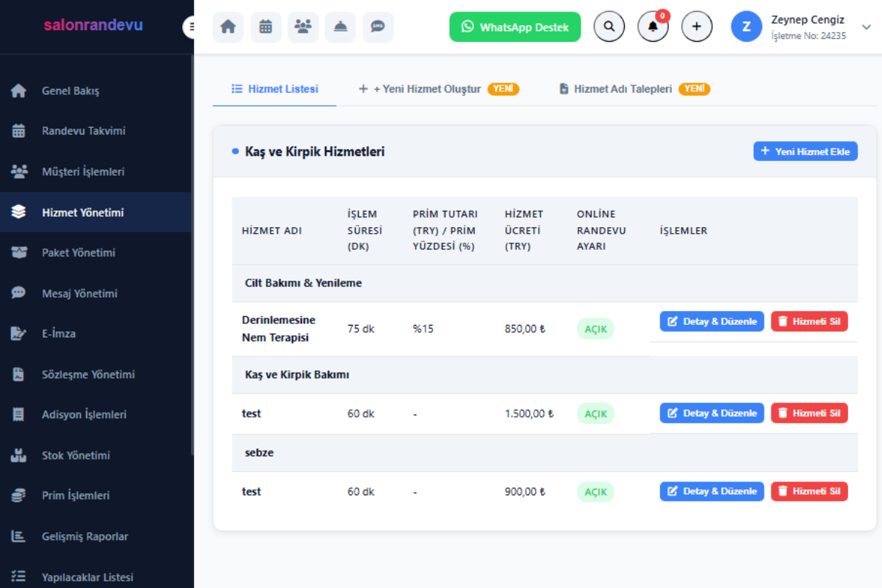Image resolution: width=882 pixels, height=588 pixels.
Task: Go to Stok Yönetimi in the sidebar
Action: pyautogui.click(x=76, y=455)
